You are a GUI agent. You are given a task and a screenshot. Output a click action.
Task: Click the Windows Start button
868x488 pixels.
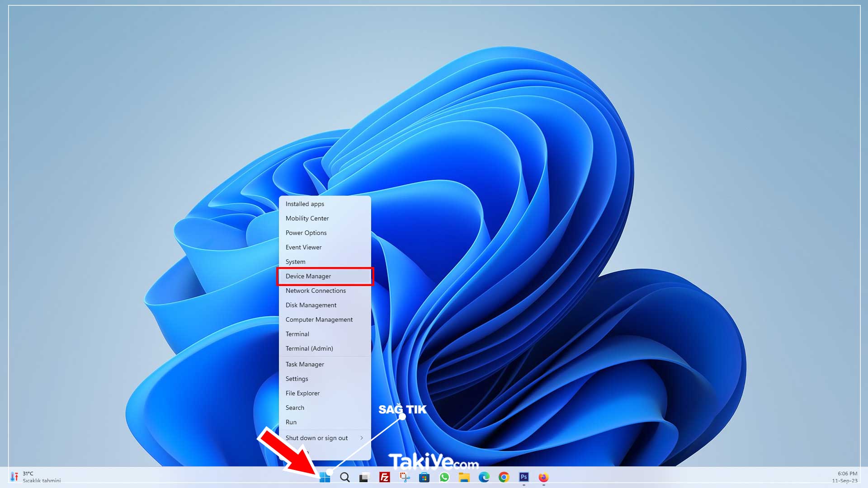pos(325,478)
